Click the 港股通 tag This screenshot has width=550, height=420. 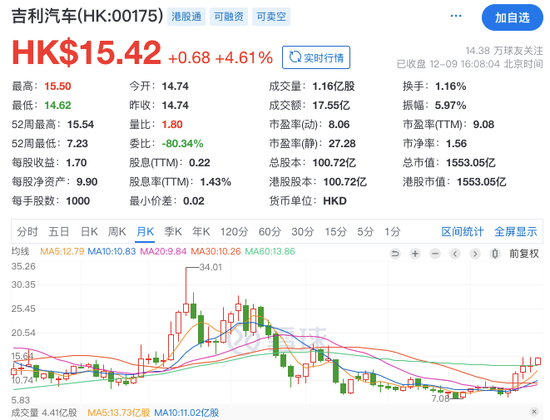click(x=186, y=16)
